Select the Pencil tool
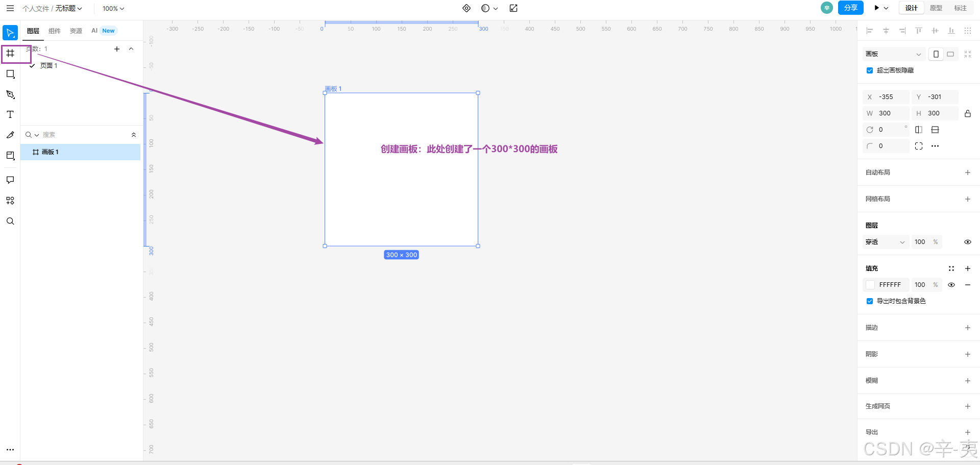The image size is (980, 465). click(10, 135)
